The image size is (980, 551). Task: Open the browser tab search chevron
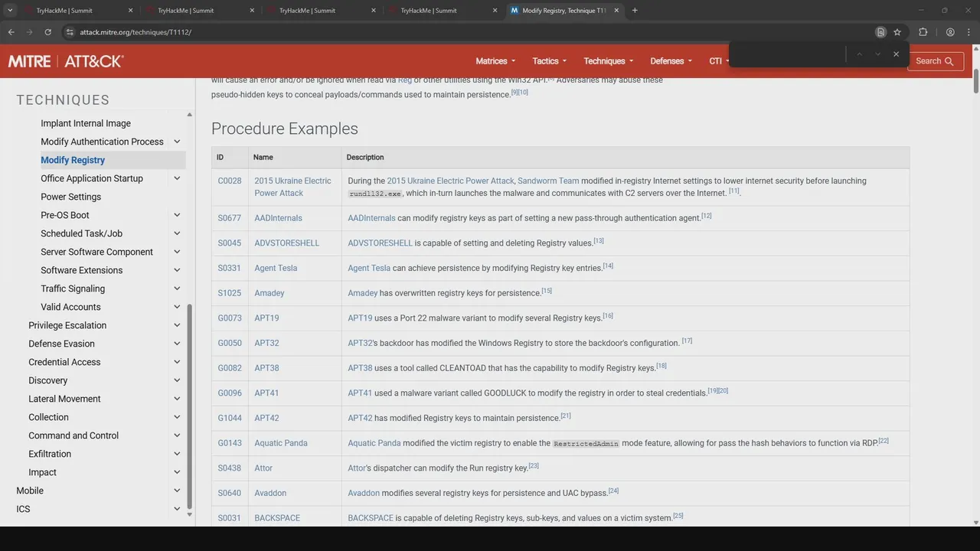pyautogui.click(x=10, y=11)
